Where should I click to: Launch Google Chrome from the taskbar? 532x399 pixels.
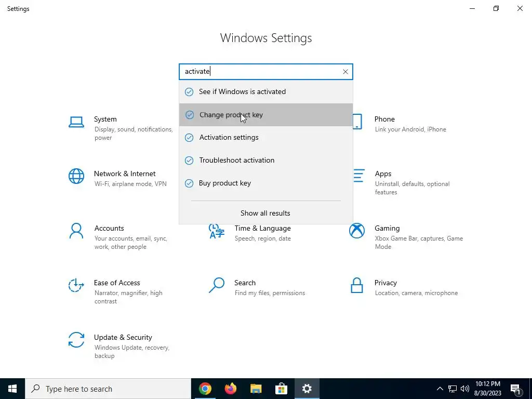coord(205,389)
